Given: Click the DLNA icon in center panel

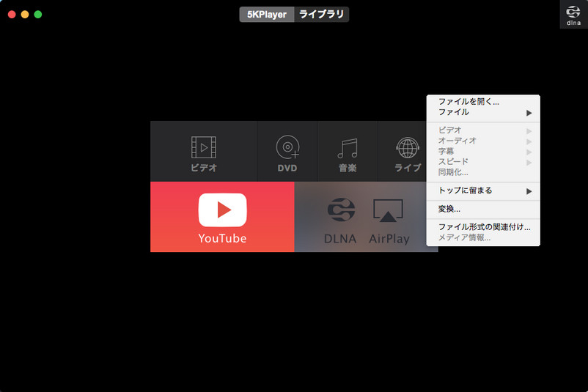Looking at the screenshot, I should click(x=340, y=210).
